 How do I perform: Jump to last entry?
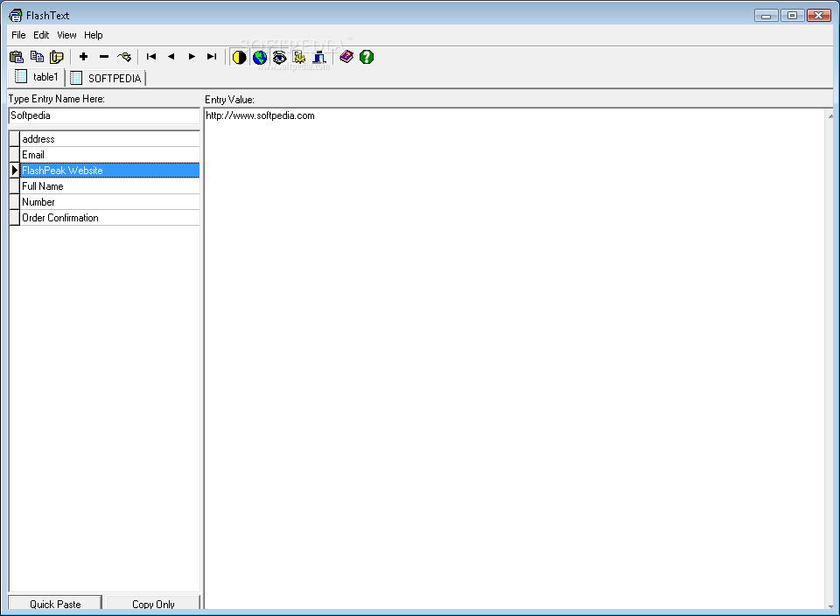click(x=212, y=57)
